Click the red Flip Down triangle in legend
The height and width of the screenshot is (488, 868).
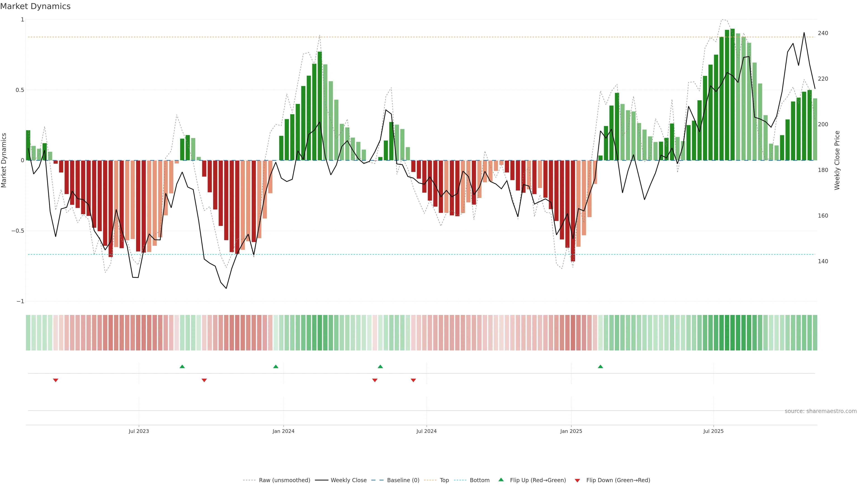tap(577, 481)
